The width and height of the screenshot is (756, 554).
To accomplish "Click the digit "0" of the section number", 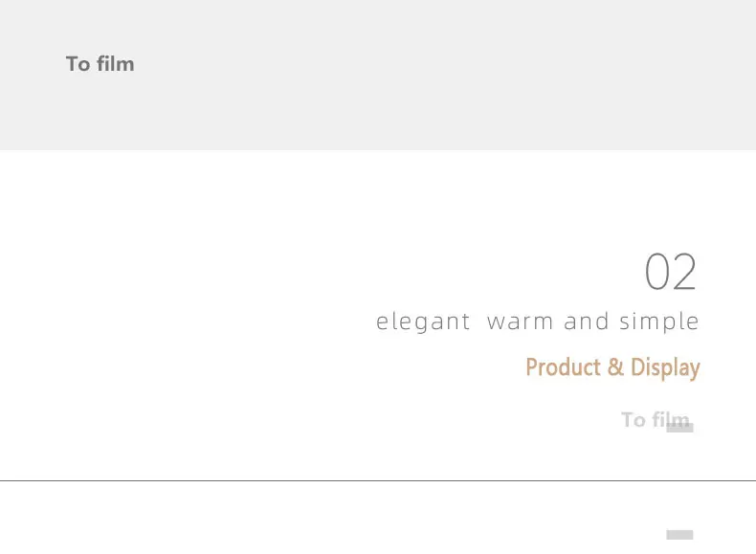I will [656, 272].
